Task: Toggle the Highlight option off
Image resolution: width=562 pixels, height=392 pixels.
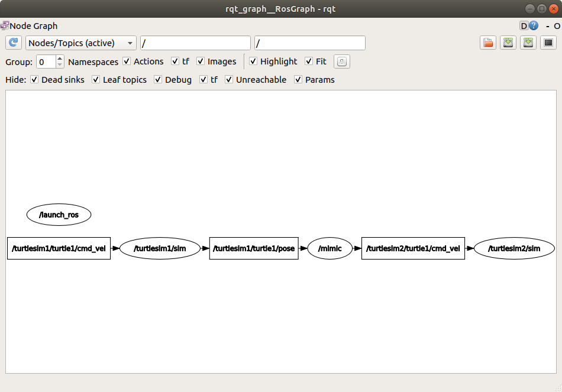Action: (x=253, y=61)
